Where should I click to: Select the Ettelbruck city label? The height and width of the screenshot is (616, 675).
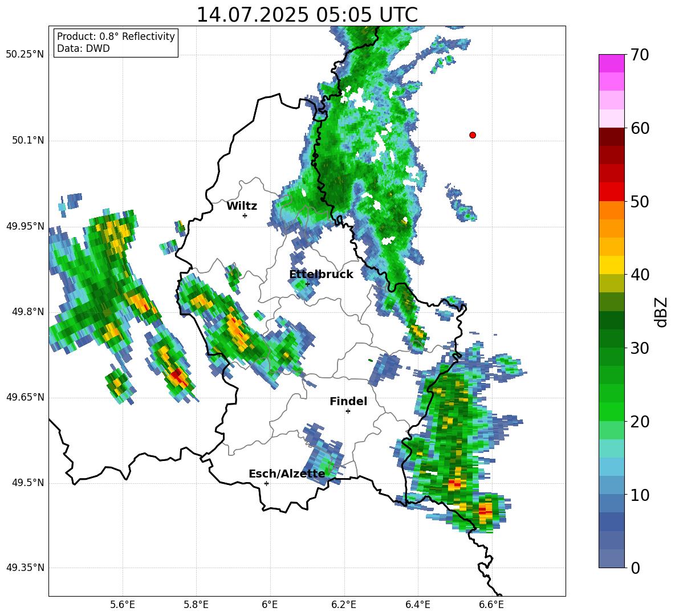(x=321, y=275)
